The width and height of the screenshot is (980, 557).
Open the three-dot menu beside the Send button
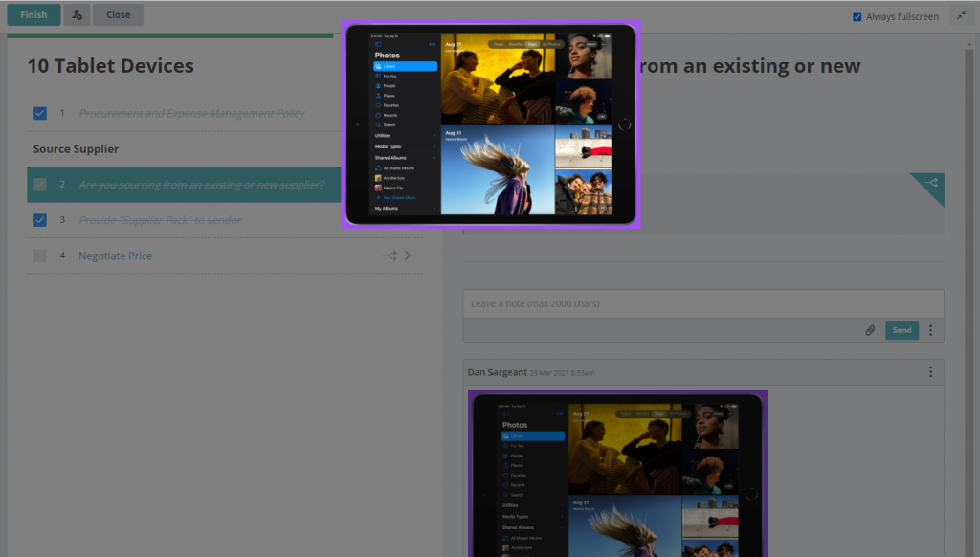pyautogui.click(x=930, y=330)
